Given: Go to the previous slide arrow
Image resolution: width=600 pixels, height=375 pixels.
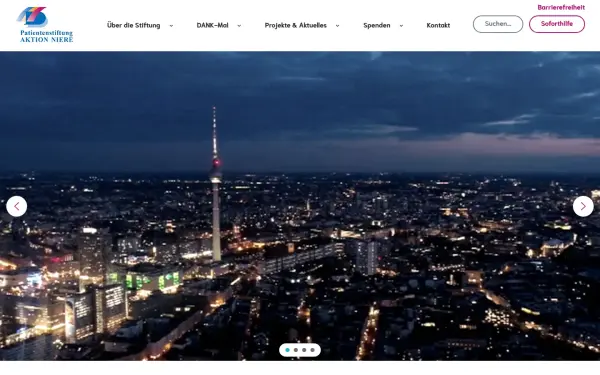Looking at the screenshot, I should click(16, 206).
